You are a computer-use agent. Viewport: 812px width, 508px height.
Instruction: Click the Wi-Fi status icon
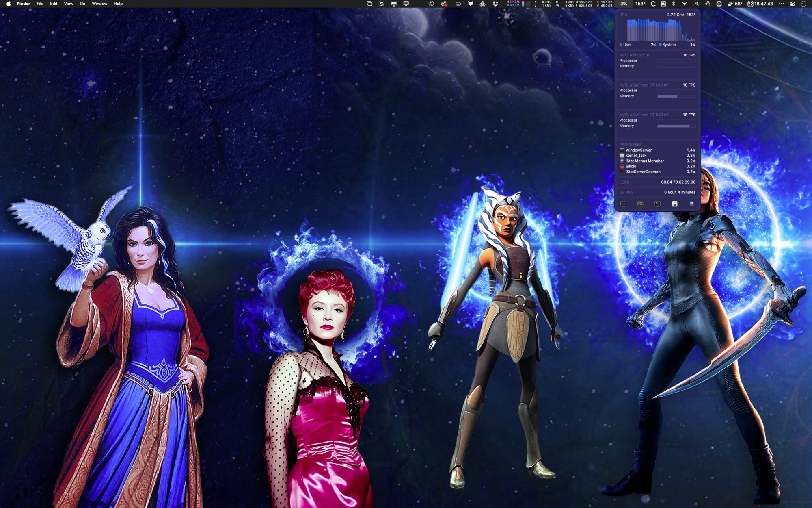[x=685, y=4]
